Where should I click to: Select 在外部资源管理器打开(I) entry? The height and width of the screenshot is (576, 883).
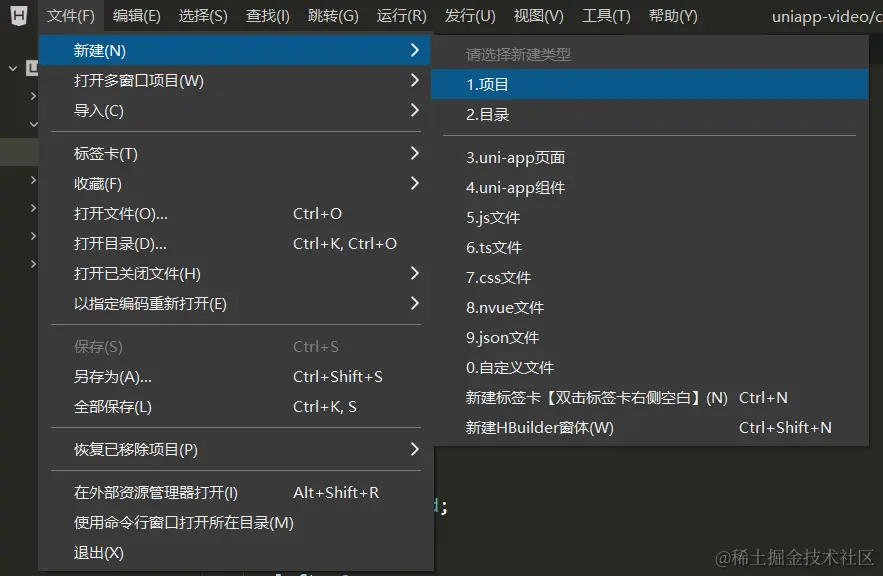coord(235,493)
